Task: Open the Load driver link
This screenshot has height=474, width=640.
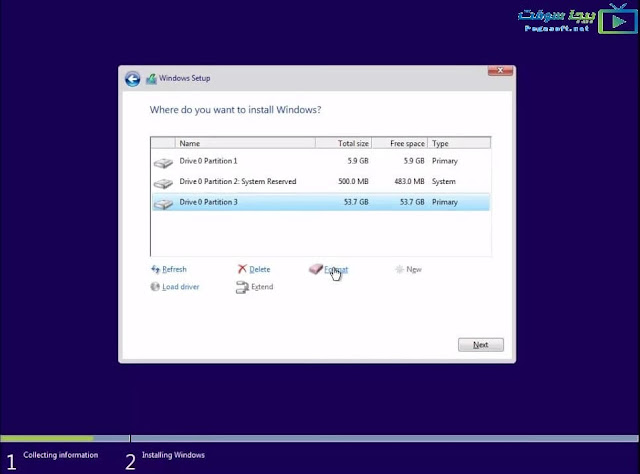Action: tap(181, 287)
